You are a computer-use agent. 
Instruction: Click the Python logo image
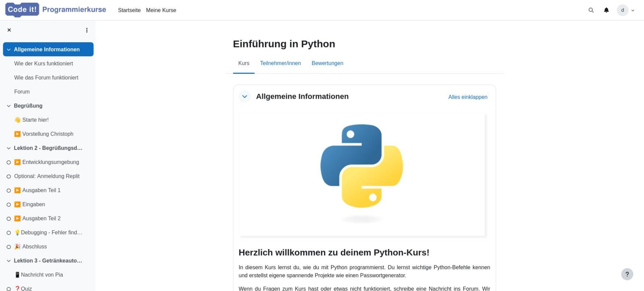pyautogui.click(x=362, y=174)
